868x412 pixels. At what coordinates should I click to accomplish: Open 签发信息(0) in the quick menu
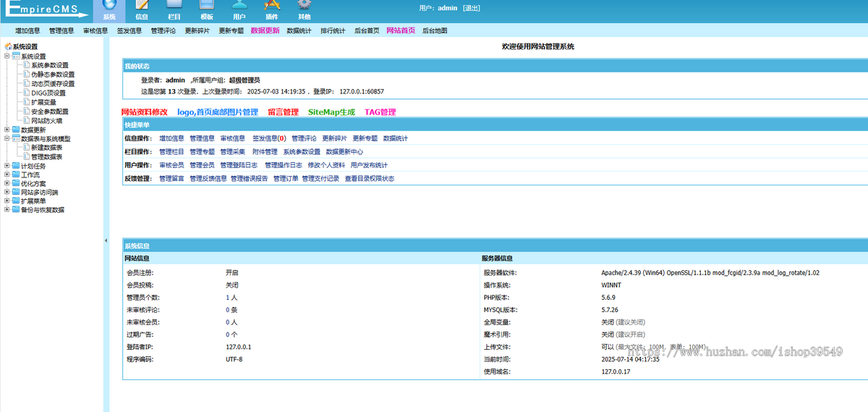[x=269, y=138]
